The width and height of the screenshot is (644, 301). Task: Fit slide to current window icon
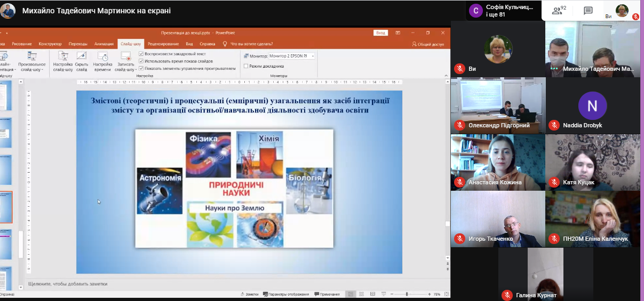(x=446, y=294)
